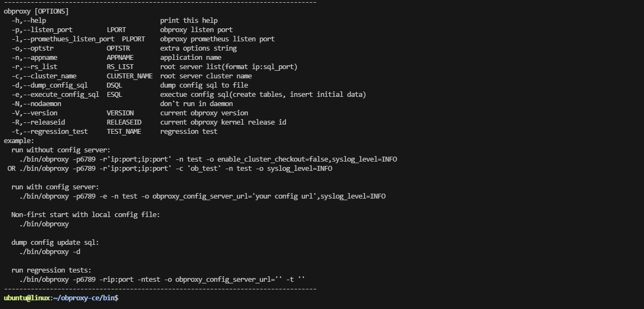Click the CLUSTER_NAME argument label
The width and height of the screenshot is (644, 309).
tap(130, 76)
